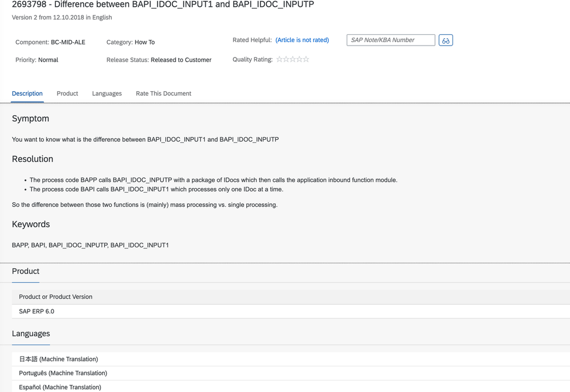Open the Português machine translation
570x392 pixels.
tap(63, 373)
